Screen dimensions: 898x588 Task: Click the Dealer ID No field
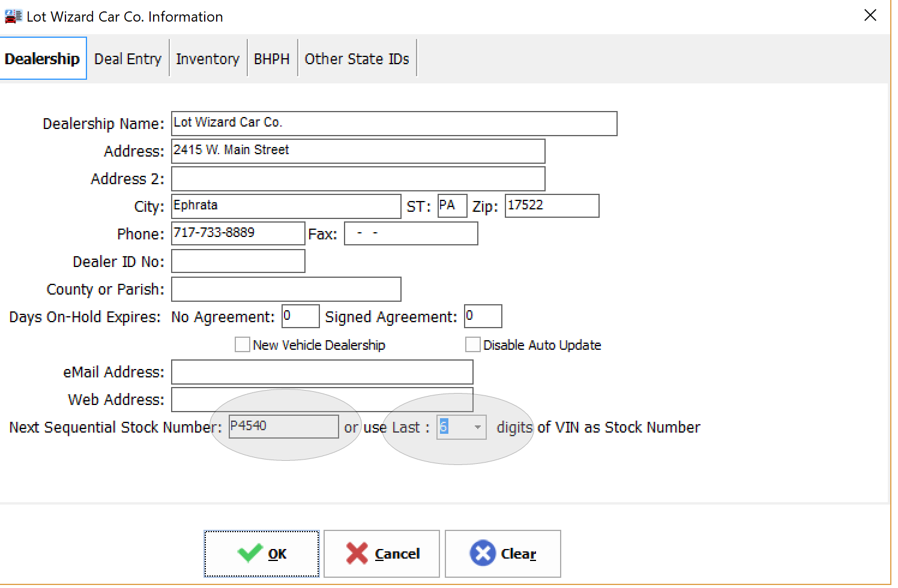coord(238,261)
